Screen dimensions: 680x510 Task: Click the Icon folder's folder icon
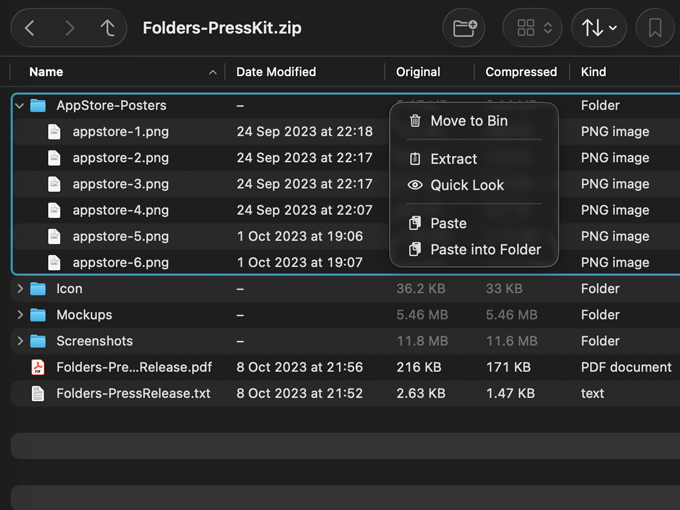coord(38,289)
